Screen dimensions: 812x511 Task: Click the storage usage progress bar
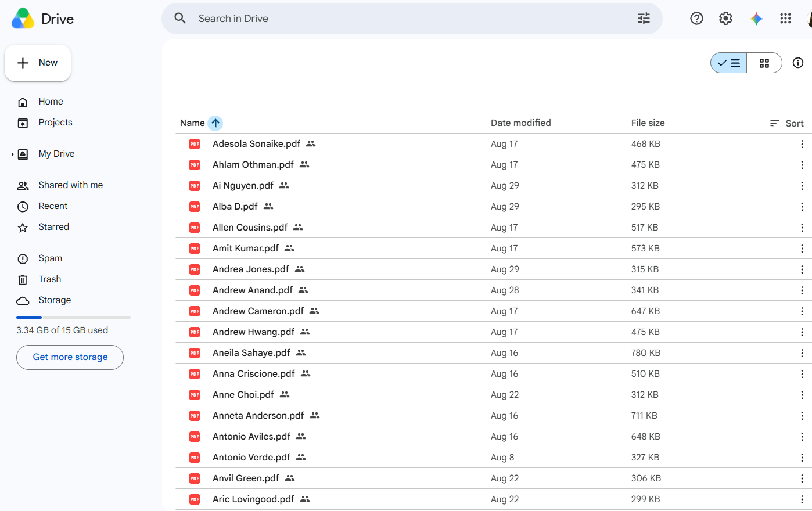[73, 318]
